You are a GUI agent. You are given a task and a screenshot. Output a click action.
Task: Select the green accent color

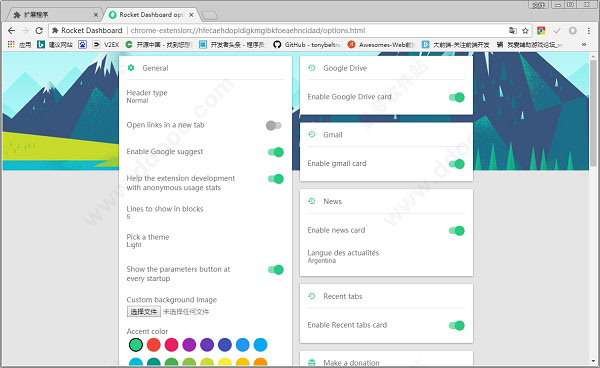pos(135,344)
